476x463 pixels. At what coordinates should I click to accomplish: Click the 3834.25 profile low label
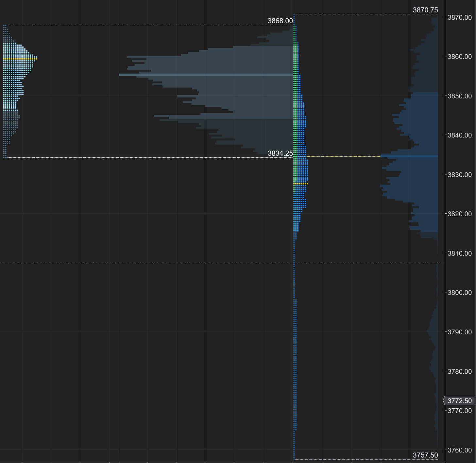click(280, 153)
